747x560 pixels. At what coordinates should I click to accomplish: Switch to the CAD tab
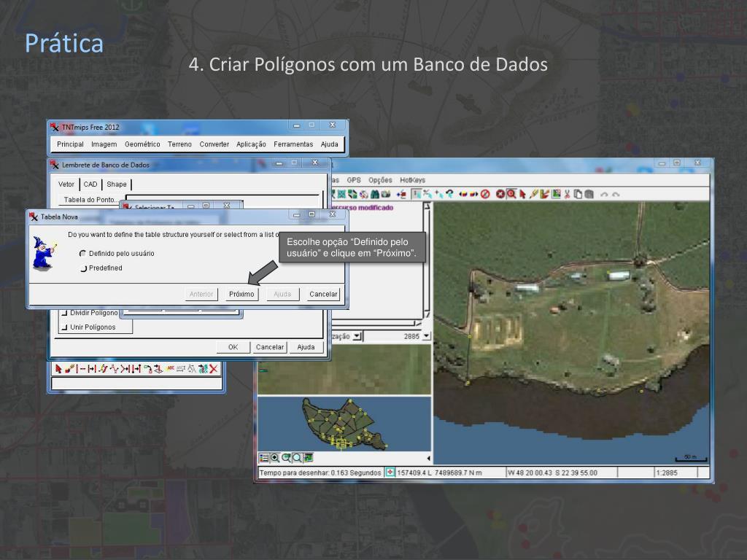90,184
